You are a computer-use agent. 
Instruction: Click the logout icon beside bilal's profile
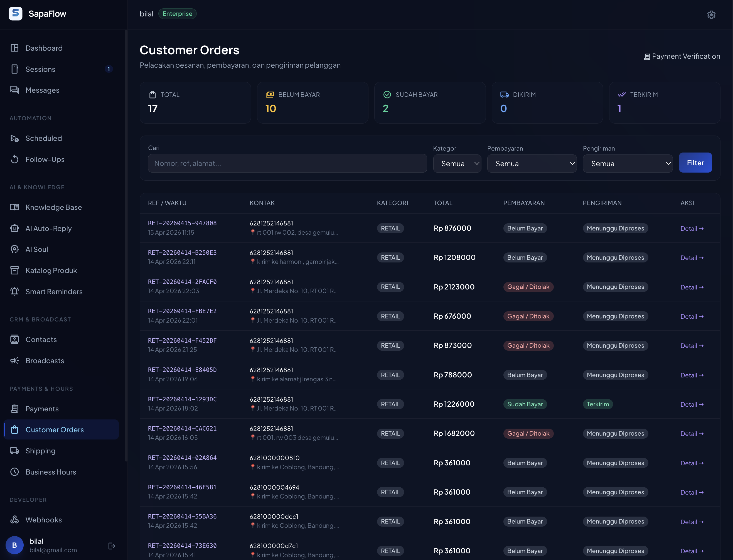(x=112, y=546)
